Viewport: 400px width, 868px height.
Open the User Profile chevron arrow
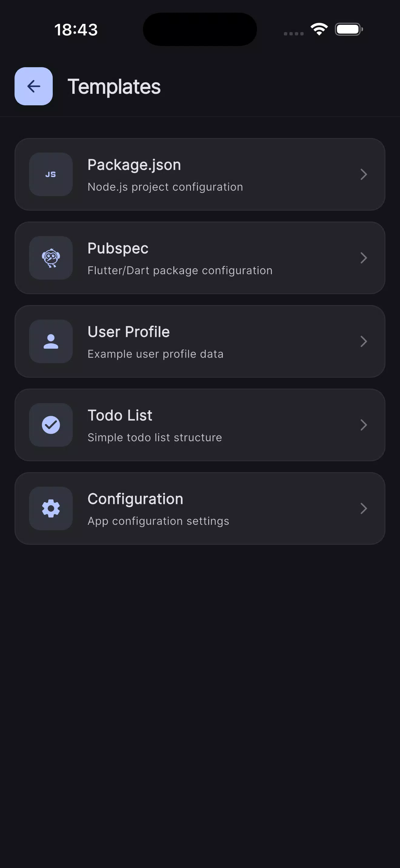364,341
